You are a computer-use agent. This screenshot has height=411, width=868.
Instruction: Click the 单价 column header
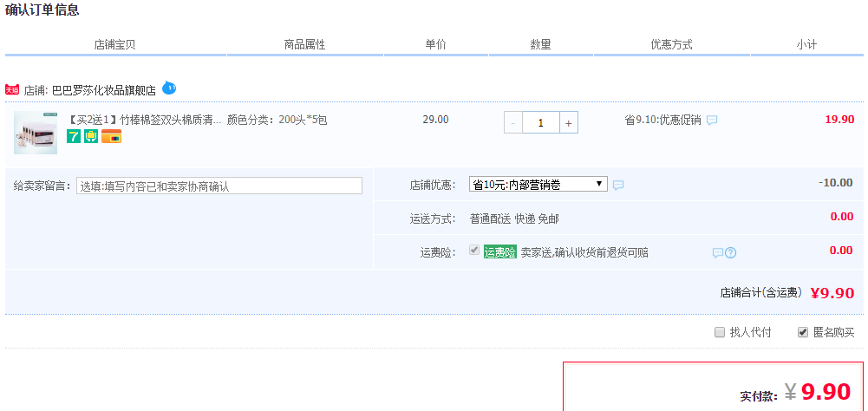tap(435, 45)
